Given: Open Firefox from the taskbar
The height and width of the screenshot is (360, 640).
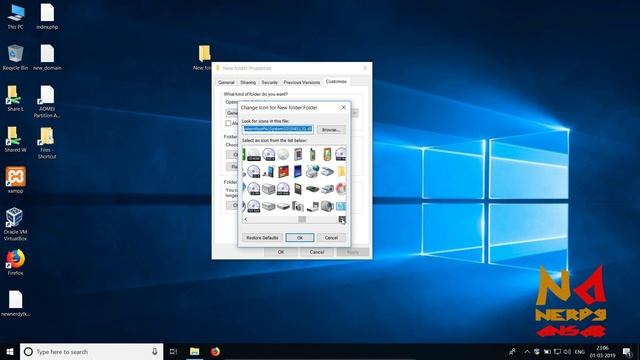Looking at the screenshot, I should point(215,351).
